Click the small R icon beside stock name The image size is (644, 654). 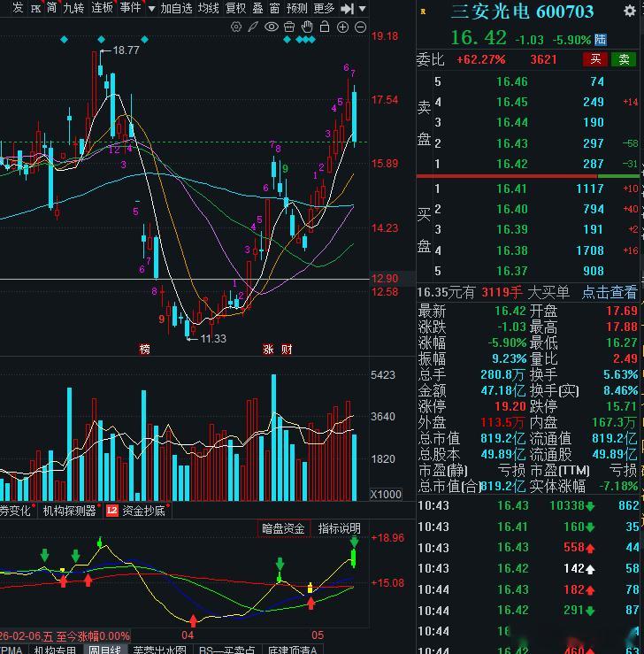click(423, 12)
